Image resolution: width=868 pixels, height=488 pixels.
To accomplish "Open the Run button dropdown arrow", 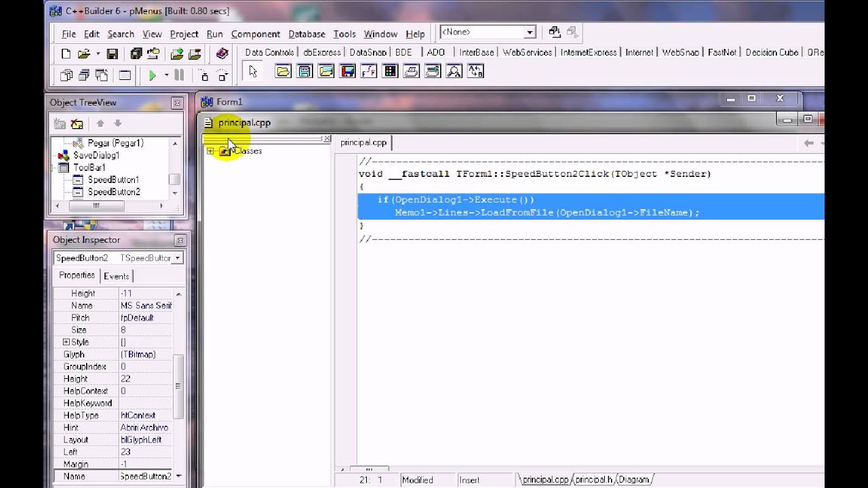I will click(x=166, y=75).
